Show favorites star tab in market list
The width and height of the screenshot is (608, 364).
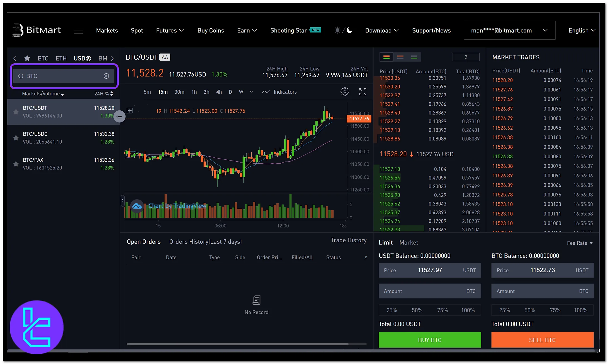pos(27,58)
